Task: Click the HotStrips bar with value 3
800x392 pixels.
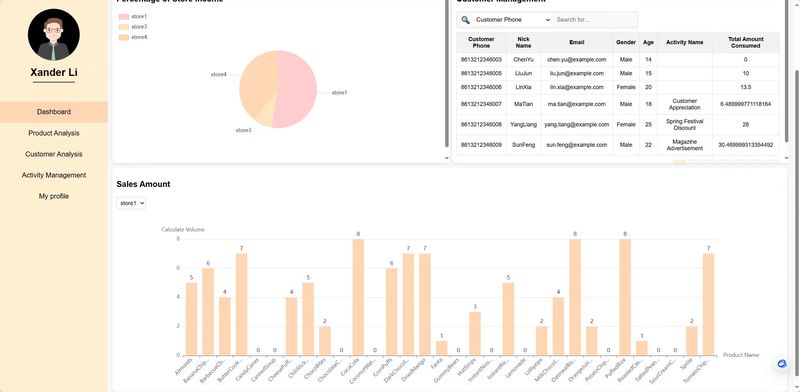Action: pyautogui.click(x=475, y=333)
